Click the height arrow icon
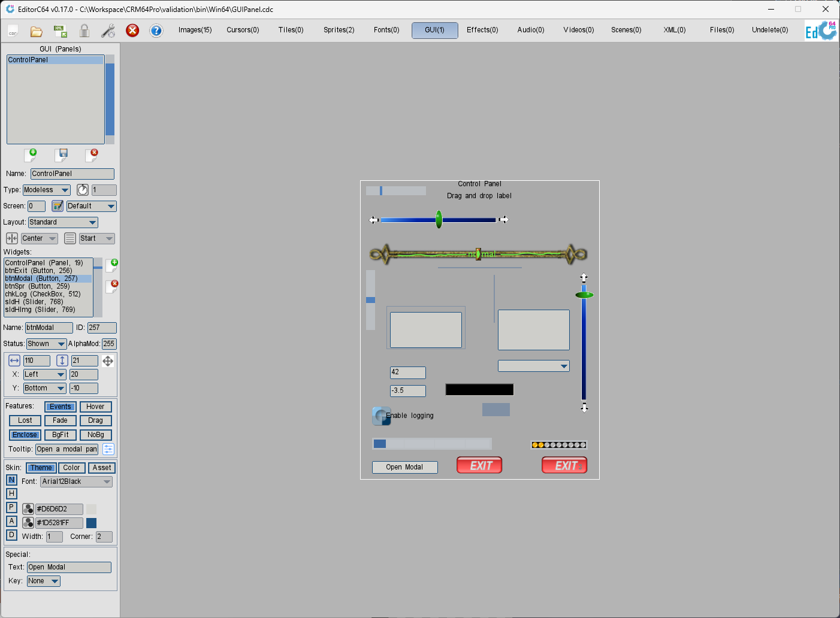 [x=62, y=360]
